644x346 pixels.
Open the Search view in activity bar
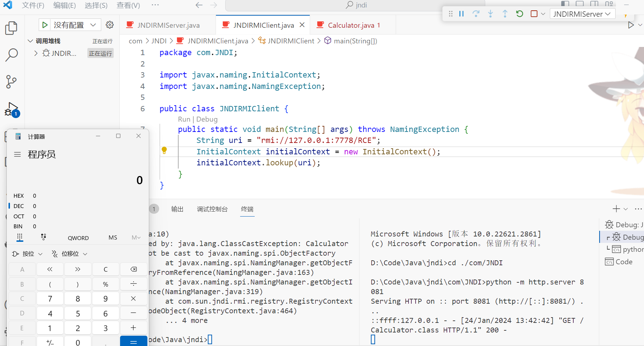click(x=11, y=55)
